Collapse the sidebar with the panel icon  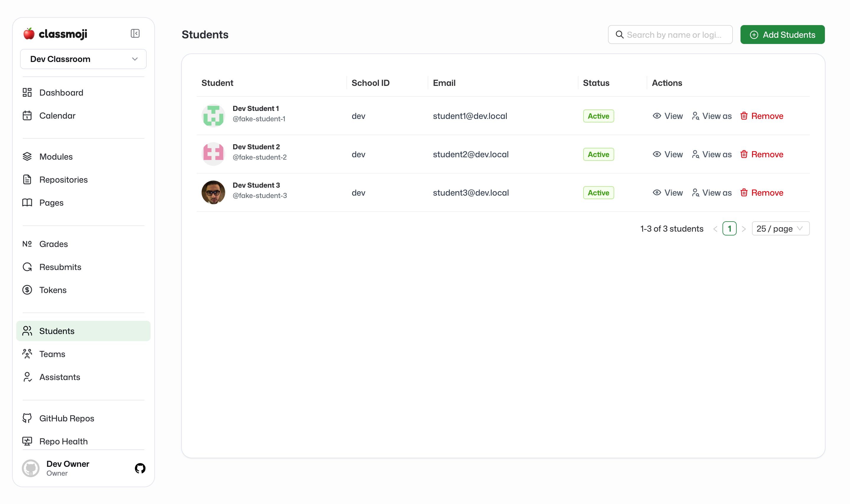coord(135,33)
